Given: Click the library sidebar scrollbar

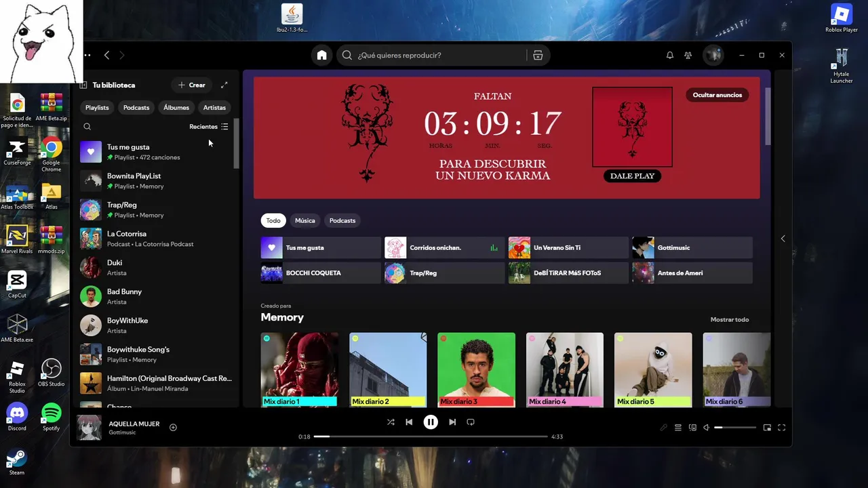Looking at the screenshot, I should tap(236, 144).
